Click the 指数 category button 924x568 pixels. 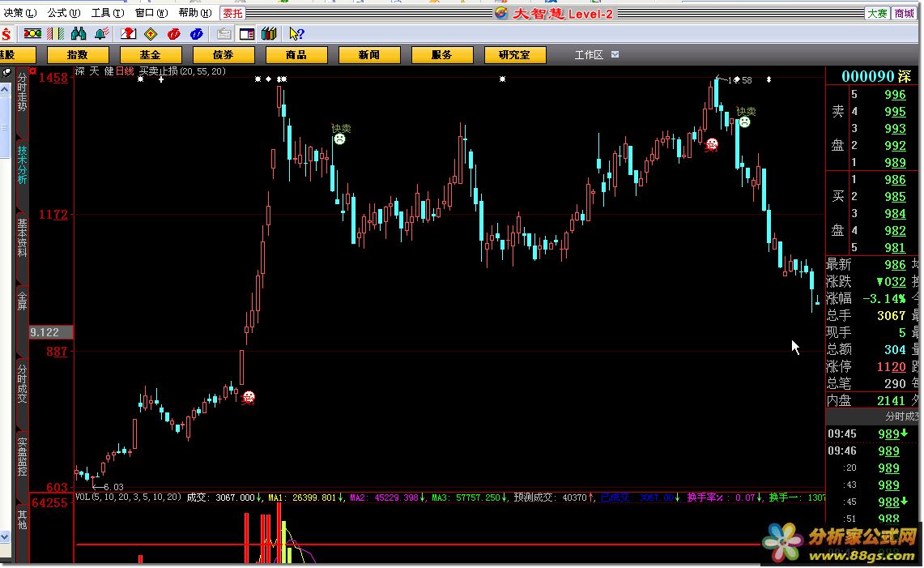tap(78, 54)
